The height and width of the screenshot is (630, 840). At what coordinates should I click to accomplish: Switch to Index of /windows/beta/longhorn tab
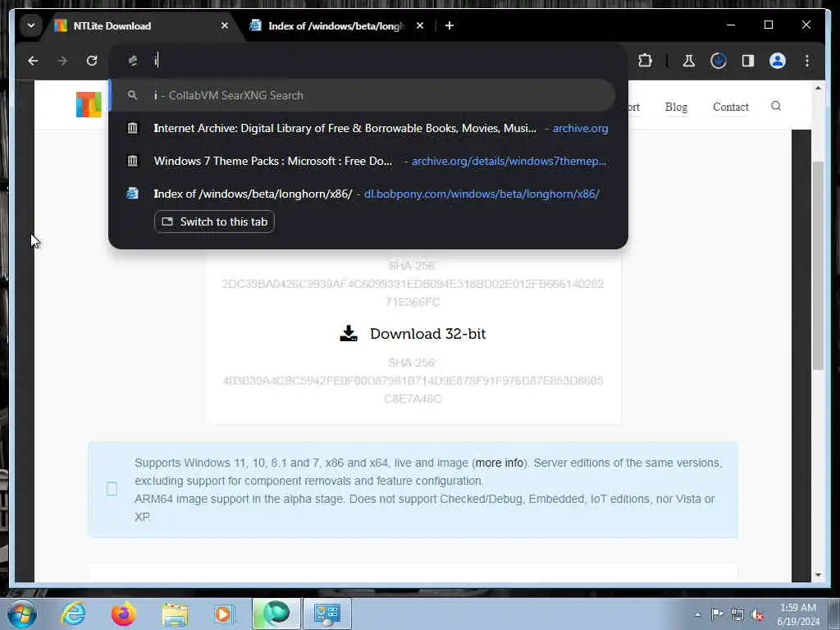click(x=336, y=25)
